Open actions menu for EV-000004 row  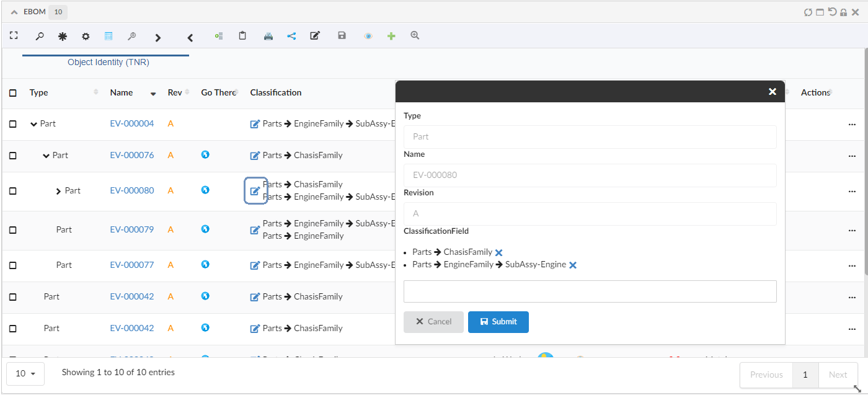(851, 124)
